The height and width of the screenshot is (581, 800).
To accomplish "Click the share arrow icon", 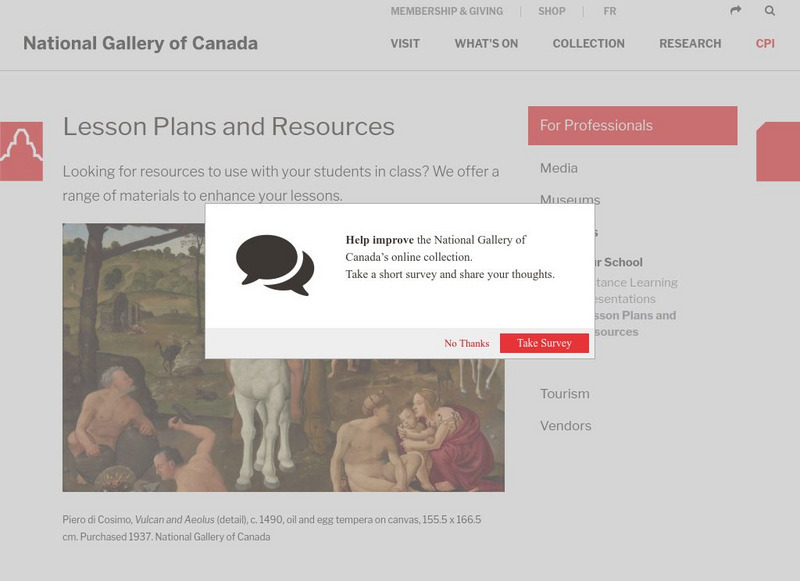I will pyautogui.click(x=736, y=11).
